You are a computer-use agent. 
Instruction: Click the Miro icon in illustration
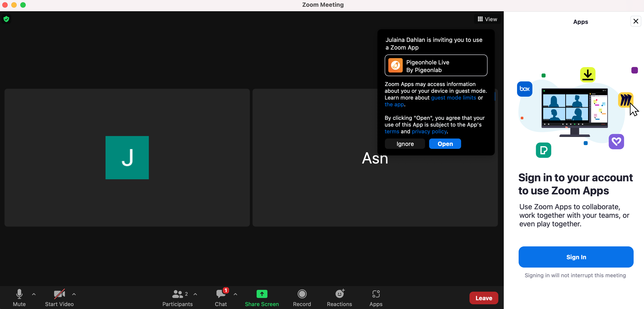tap(625, 100)
